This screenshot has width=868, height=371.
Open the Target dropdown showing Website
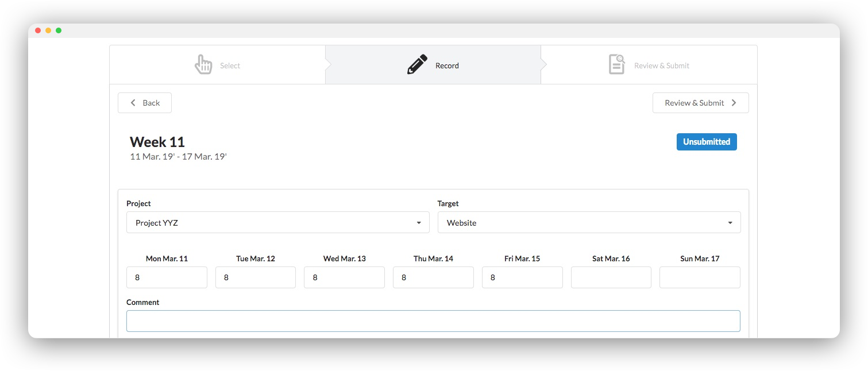[x=589, y=222]
